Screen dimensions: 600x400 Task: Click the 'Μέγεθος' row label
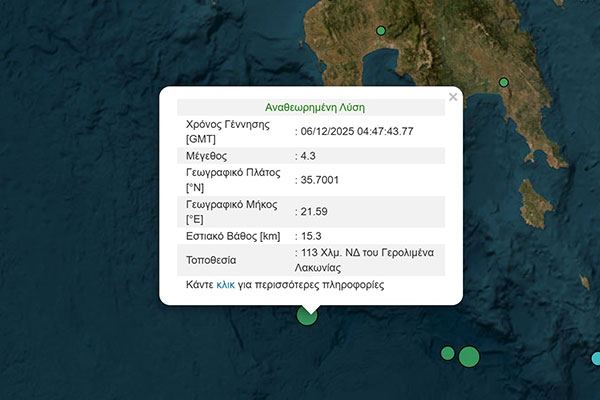pos(207,156)
